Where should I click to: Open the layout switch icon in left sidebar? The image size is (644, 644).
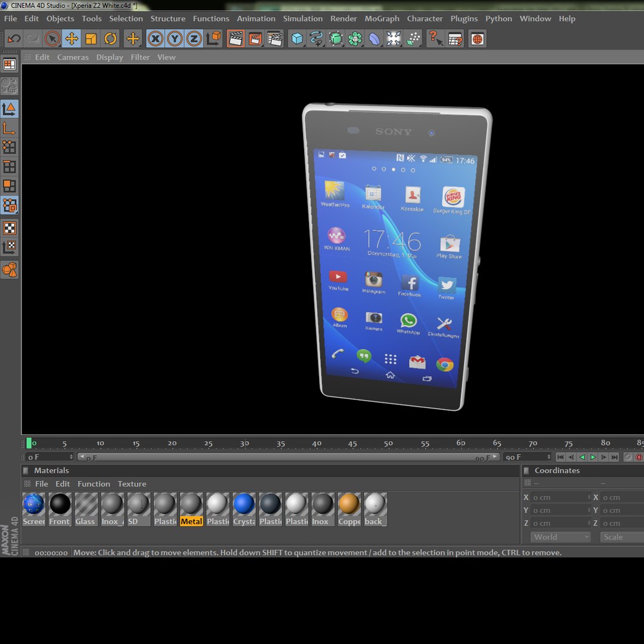pyautogui.click(x=10, y=64)
